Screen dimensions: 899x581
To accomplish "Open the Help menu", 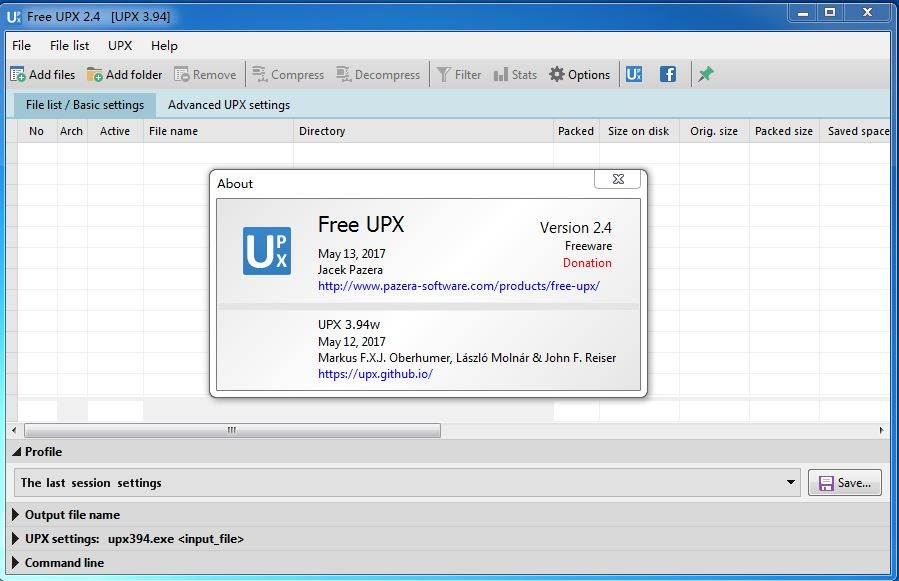I will coord(164,45).
